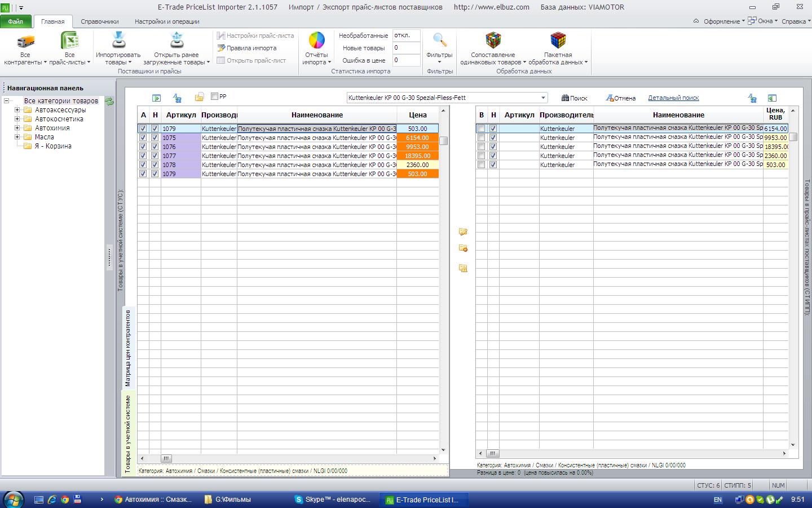Switch to the Skype taskbar window
The width and height of the screenshot is (812, 508).
click(334, 500)
